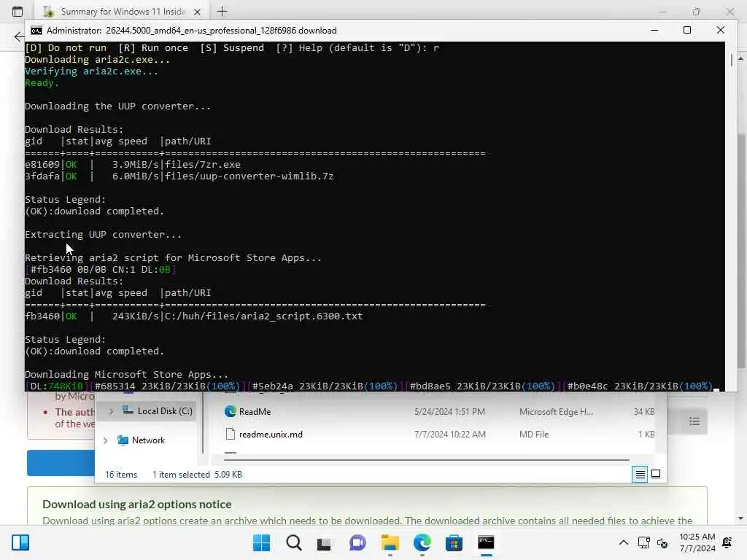The image size is (747, 560).
Task: Click 'MD File' type cell
Action: pyautogui.click(x=534, y=435)
